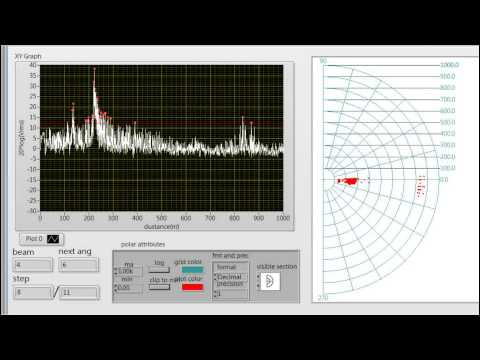
Task: Click the polar plot 90 degree label
Action: (x=323, y=61)
